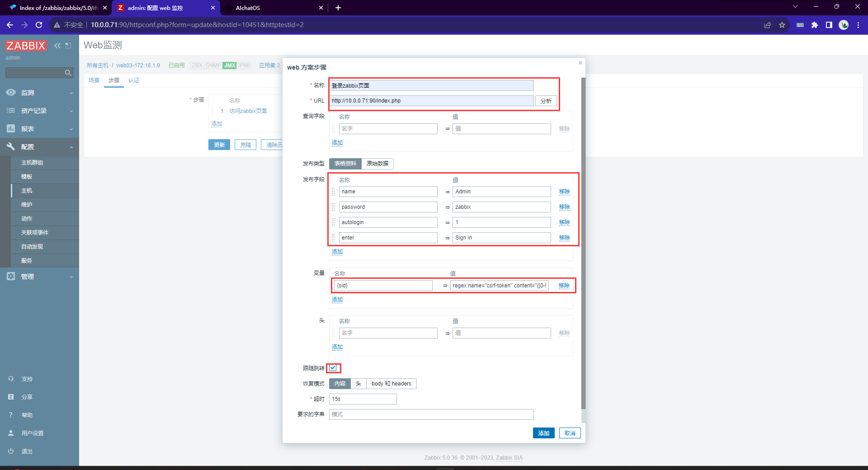Image resolution: width=868 pixels, height=470 pixels.
Task: Click the 克隆 clone button
Action: [245, 145]
